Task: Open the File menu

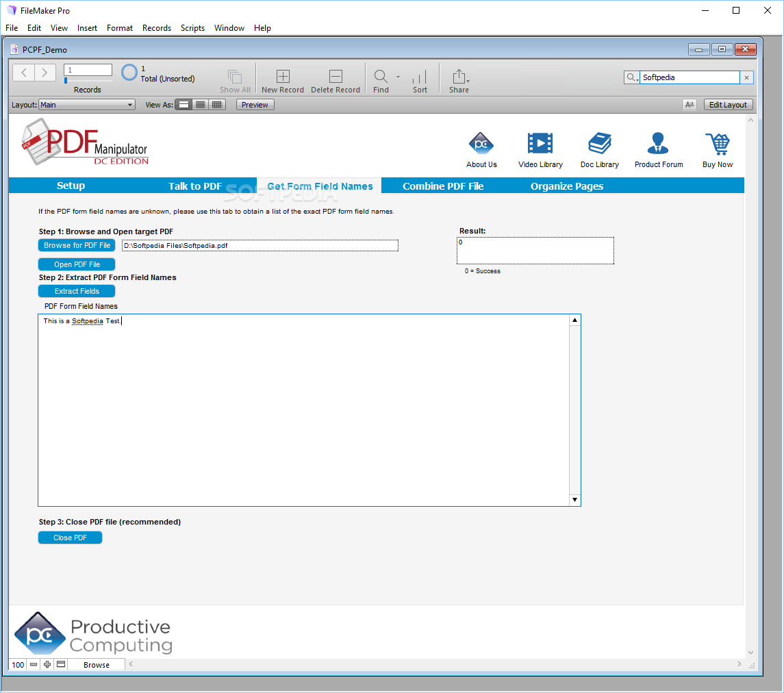Action: (x=12, y=28)
